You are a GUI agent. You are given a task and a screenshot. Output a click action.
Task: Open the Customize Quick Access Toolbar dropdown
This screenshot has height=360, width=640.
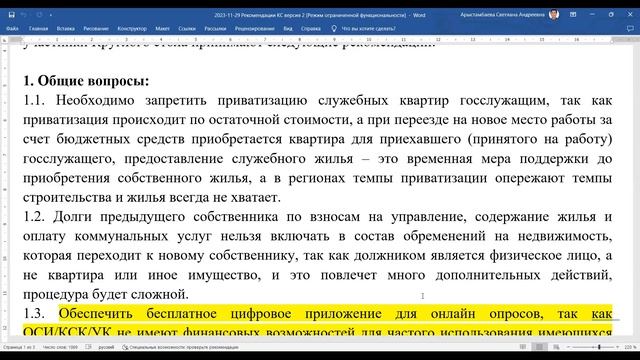51,15
